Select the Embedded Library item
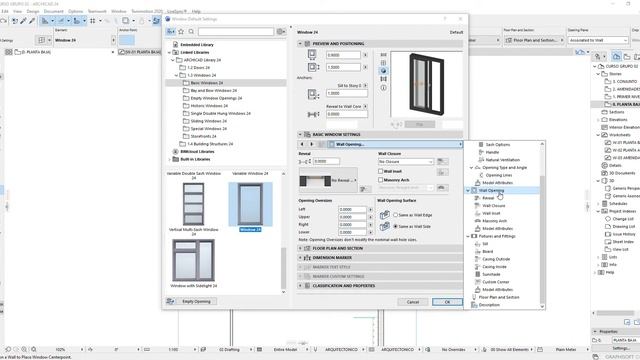The height and width of the screenshot is (360, 640). click(x=197, y=44)
